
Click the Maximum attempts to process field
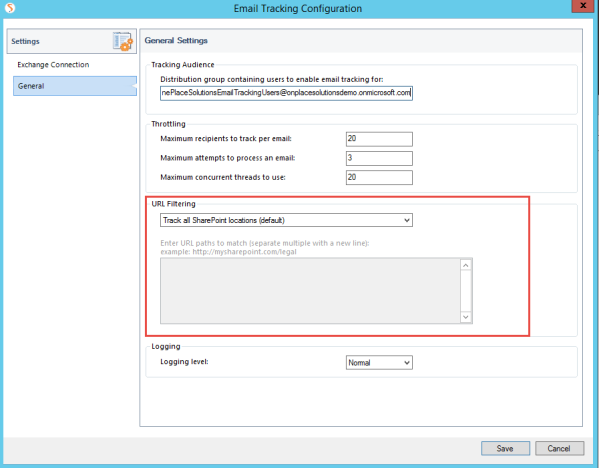pyautogui.click(x=379, y=158)
